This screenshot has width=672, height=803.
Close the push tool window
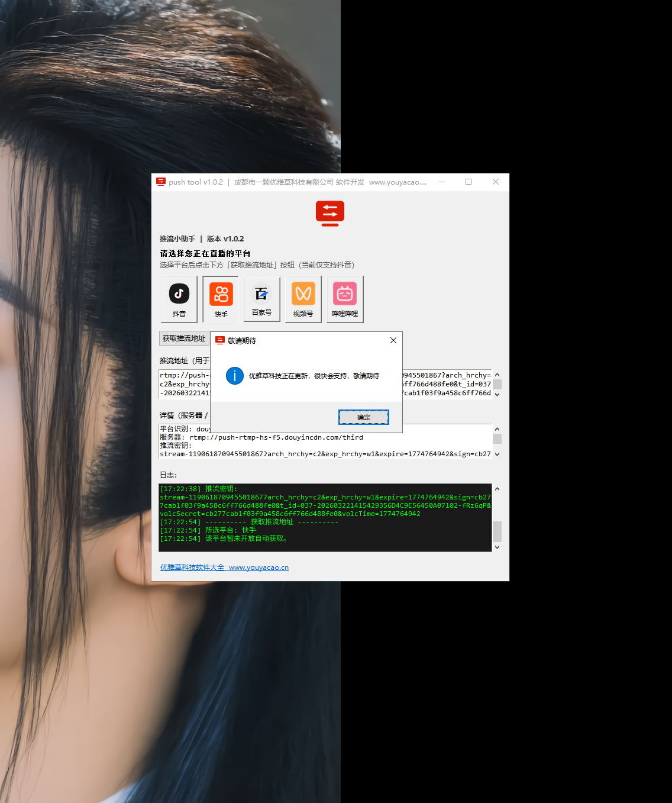496,182
